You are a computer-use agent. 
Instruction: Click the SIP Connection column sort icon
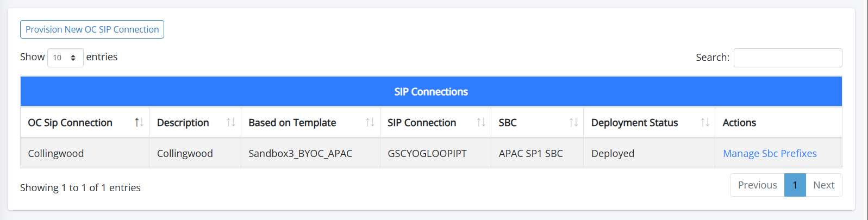tap(481, 123)
